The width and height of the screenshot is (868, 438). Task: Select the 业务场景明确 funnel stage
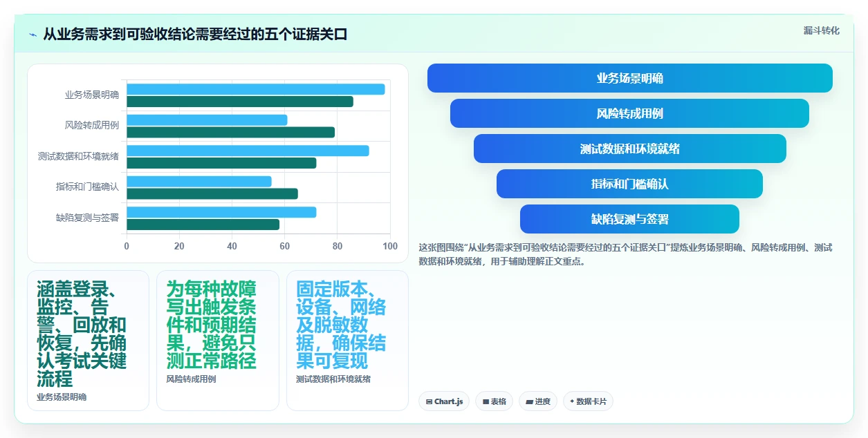(629, 78)
